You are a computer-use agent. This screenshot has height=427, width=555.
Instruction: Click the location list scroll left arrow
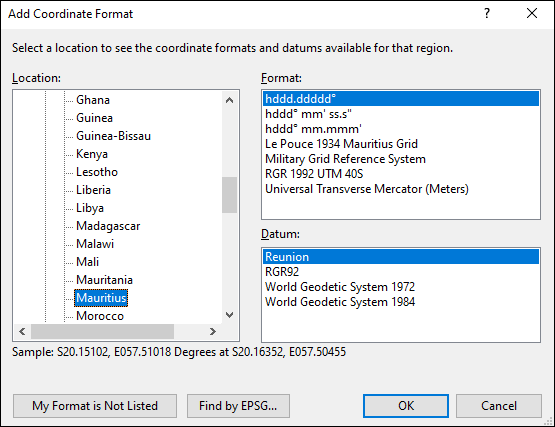[x=22, y=331]
